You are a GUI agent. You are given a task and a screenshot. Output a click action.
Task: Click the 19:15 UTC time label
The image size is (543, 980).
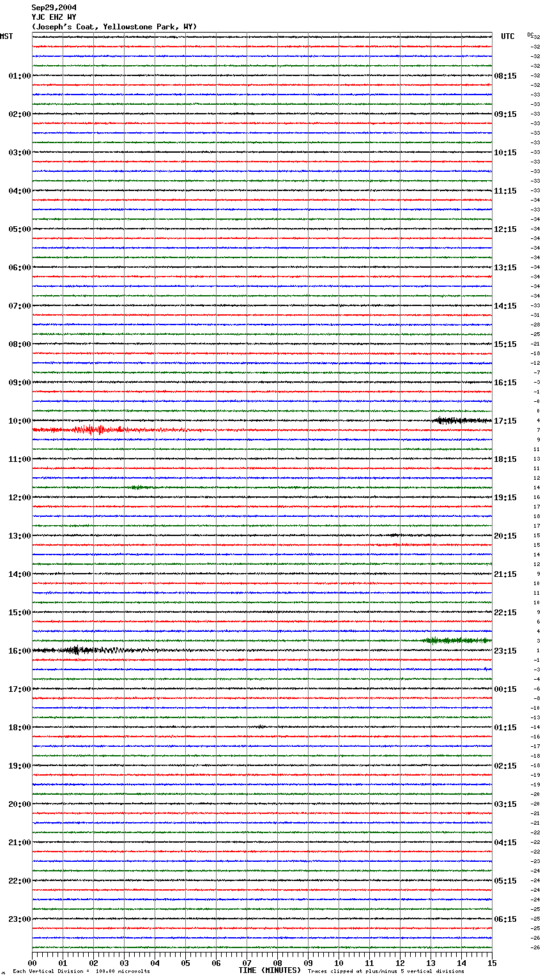(505, 498)
